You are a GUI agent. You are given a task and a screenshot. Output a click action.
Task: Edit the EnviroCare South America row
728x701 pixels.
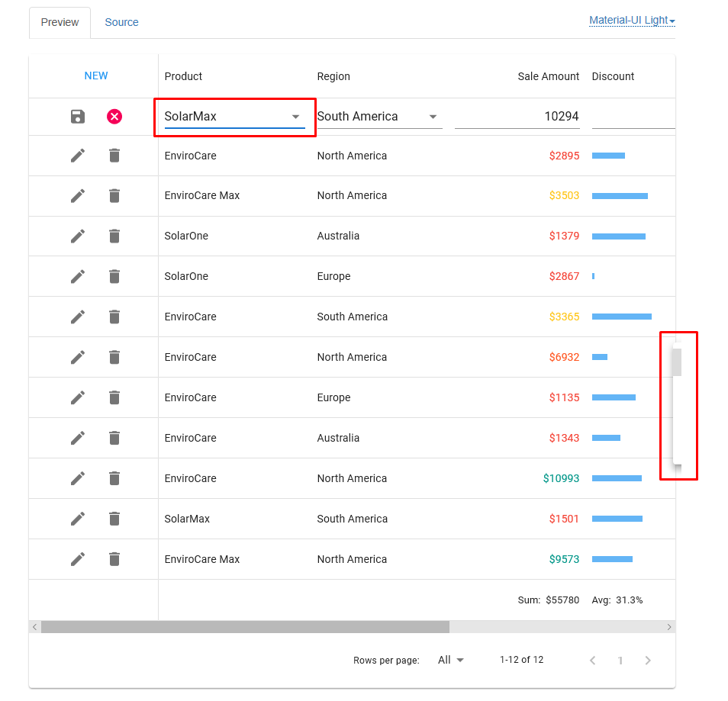click(77, 317)
